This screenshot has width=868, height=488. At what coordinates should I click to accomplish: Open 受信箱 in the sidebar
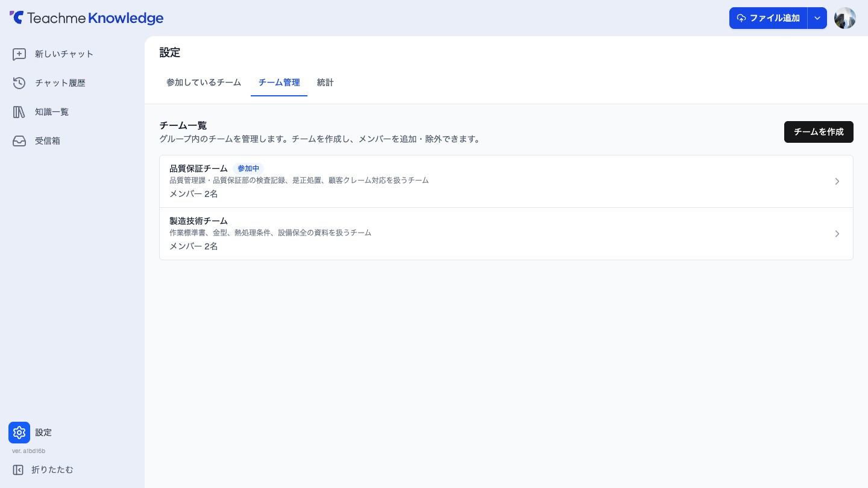tap(48, 141)
